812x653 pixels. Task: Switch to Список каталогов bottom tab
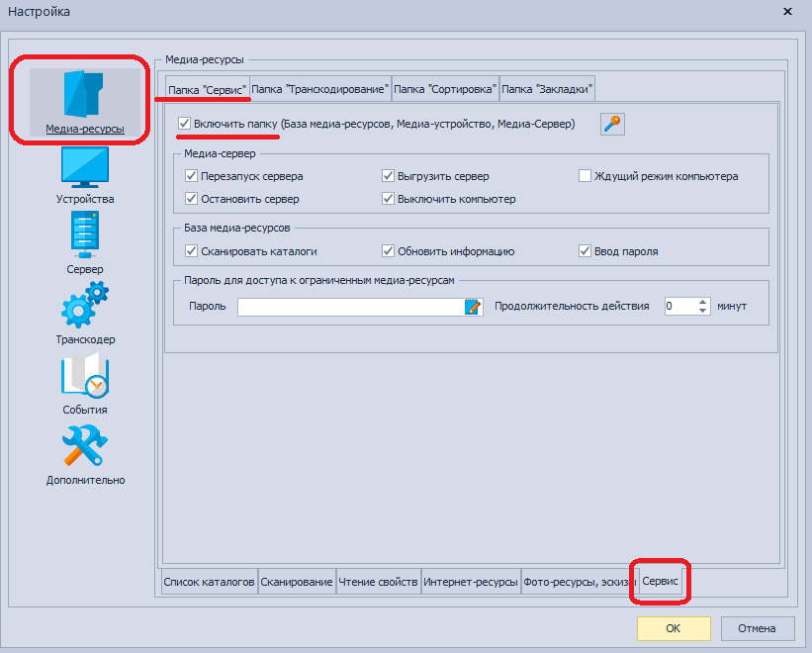click(x=209, y=582)
